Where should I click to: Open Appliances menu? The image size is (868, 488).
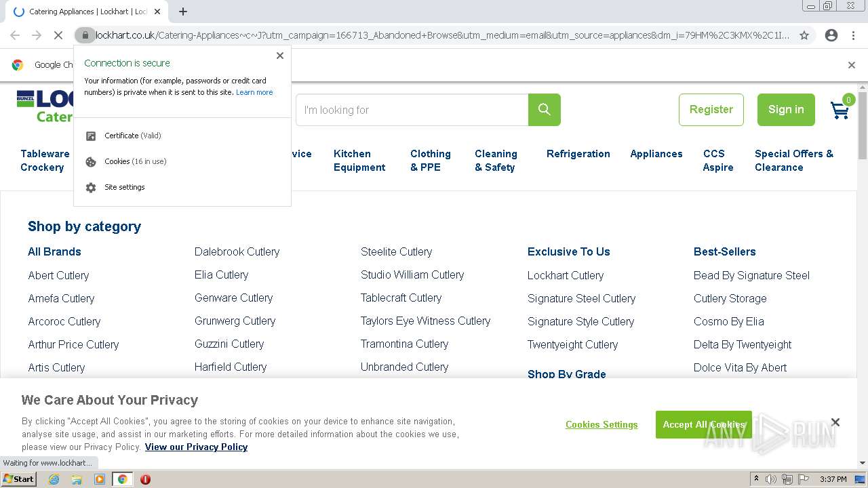coord(656,154)
